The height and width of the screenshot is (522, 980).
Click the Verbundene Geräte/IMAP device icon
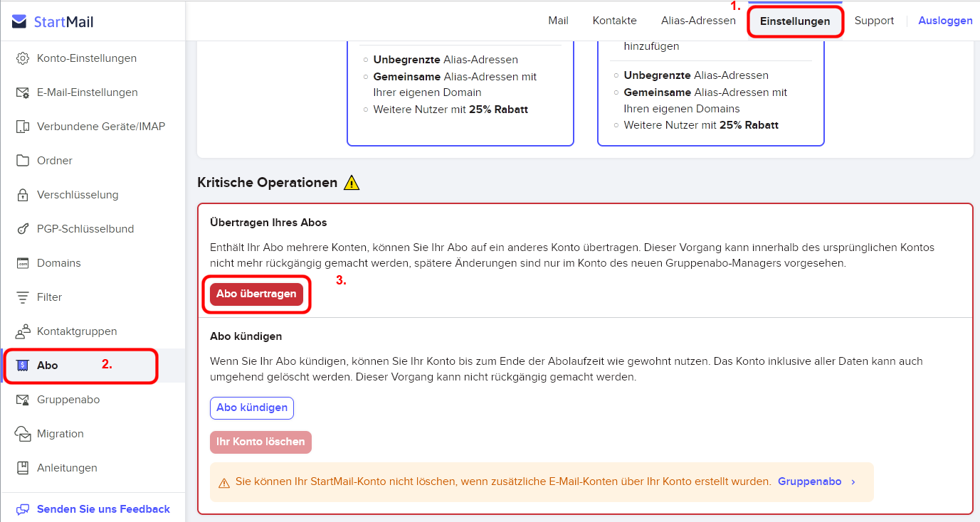(x=23, y=127)
